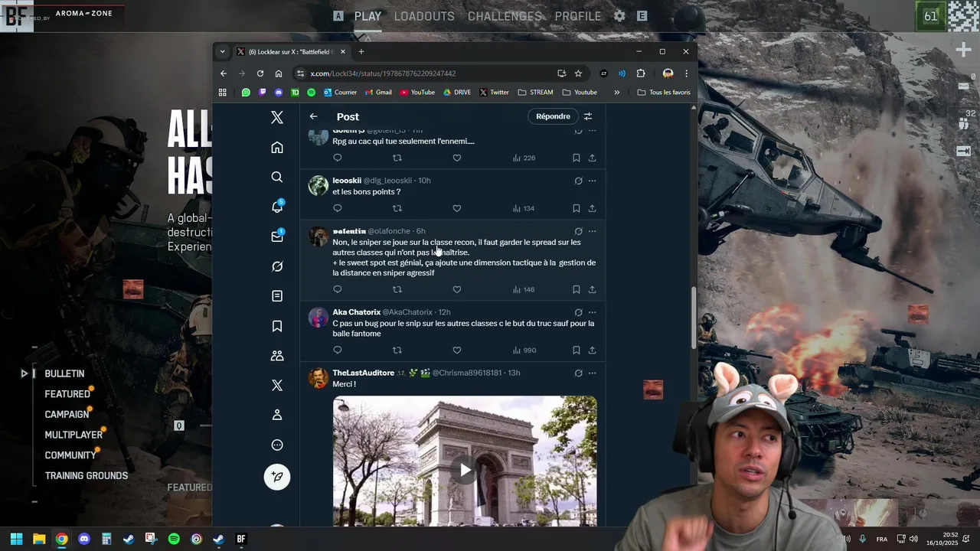
Task: Like leooskii's reply
Action: (457, 208)
